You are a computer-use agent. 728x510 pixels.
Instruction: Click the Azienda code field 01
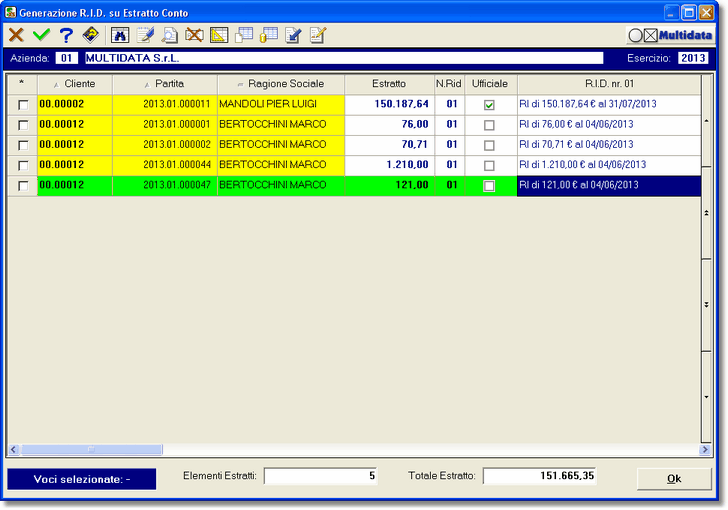pyautogui.click(x=66, y=58)
